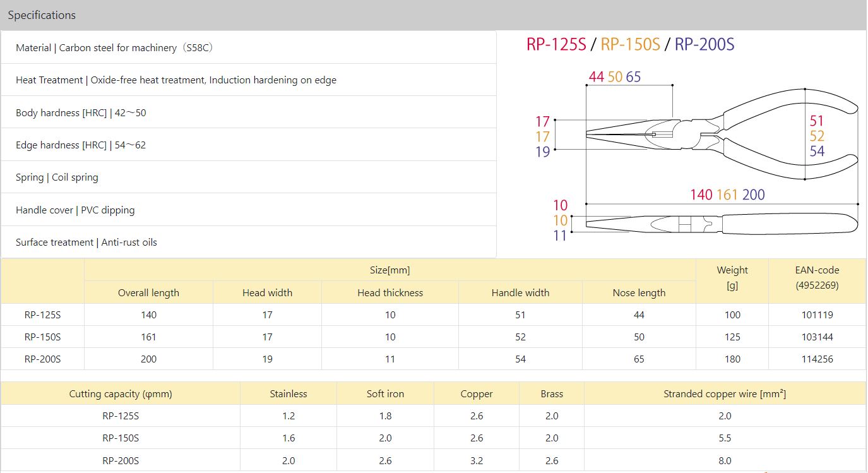Click the pliers top-view thickness diagram
This screenshot has width=868, height=473.
pos(720,225)
